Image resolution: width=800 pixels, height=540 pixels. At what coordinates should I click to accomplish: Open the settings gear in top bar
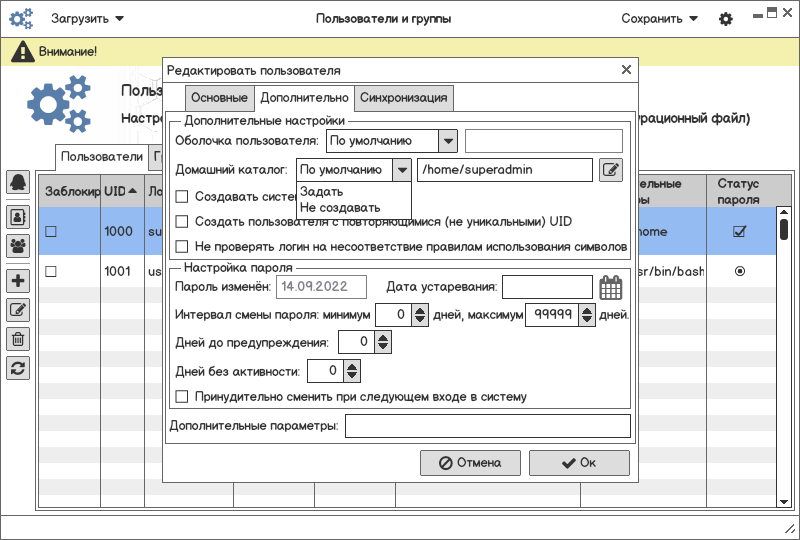point(726,19)
